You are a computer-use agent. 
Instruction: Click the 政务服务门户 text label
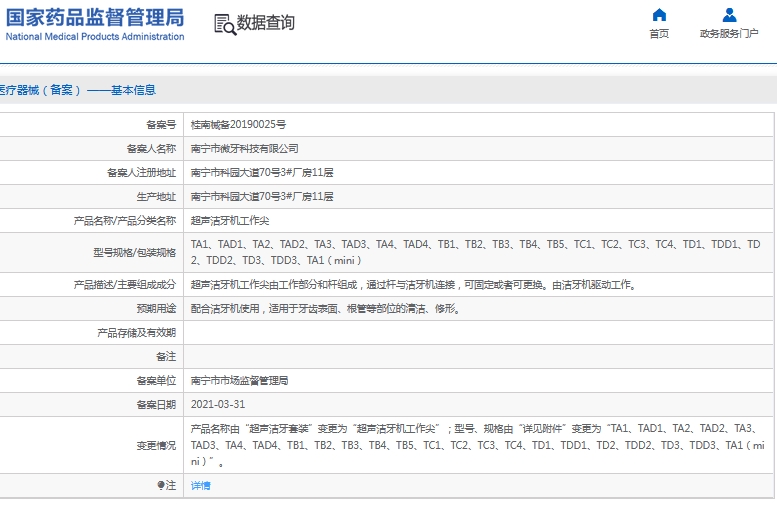pyautogui.click(x=729, y=34)
